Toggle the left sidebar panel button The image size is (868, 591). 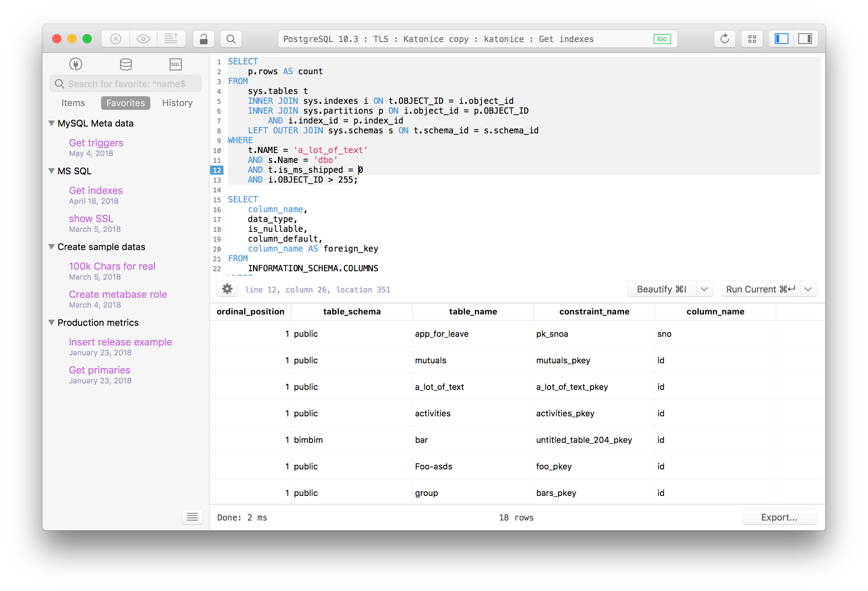pyautogui.click(x=781, y=39)
